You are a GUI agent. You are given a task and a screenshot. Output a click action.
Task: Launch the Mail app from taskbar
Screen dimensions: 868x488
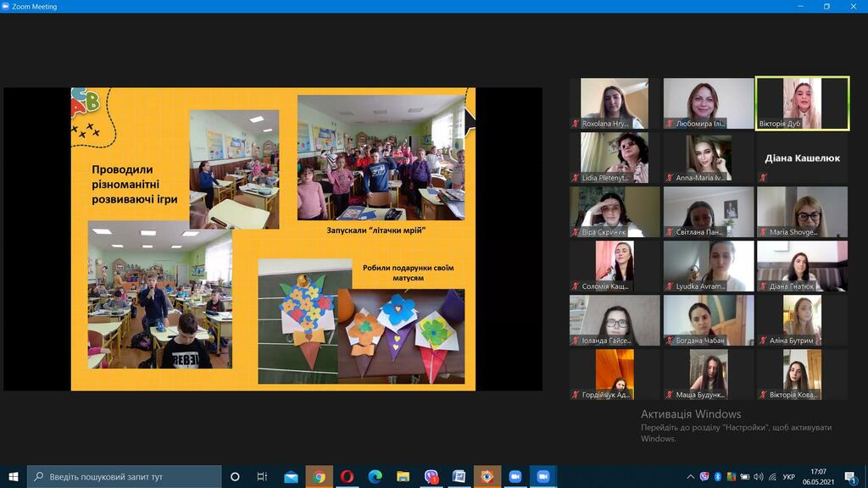tap(291, 476)
